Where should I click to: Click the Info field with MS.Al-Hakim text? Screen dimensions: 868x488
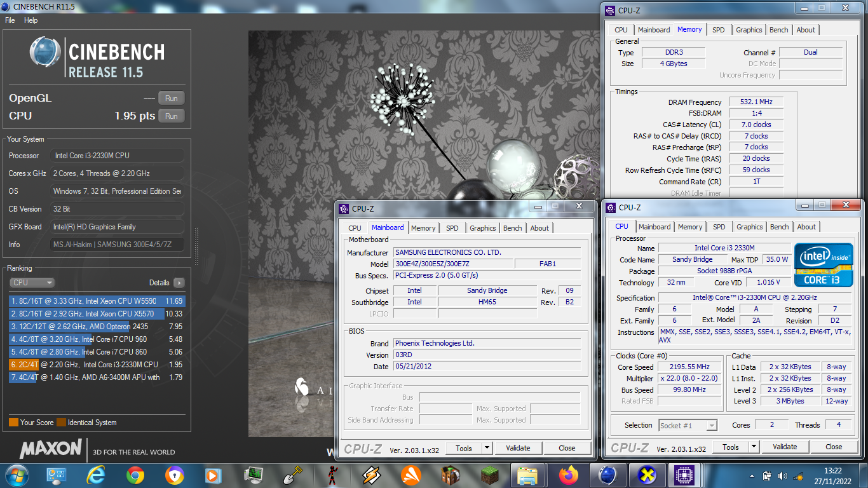pyautogui.click(x=118, y=245)
